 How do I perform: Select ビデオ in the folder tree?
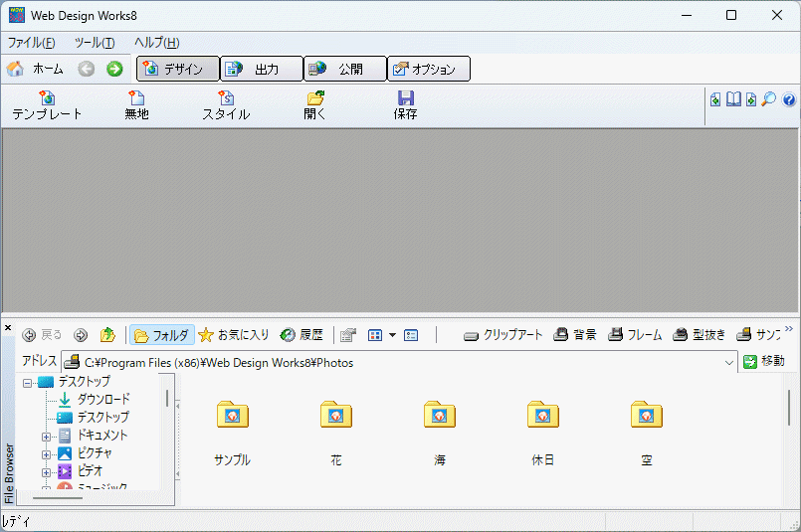[x=90, y=470]
